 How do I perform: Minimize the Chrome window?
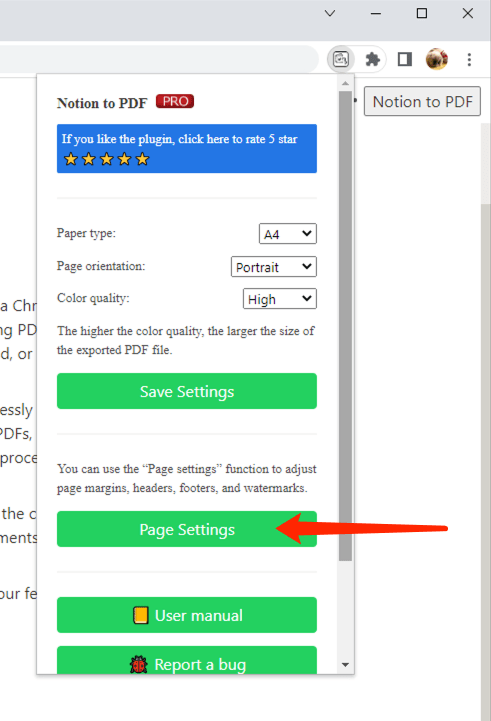coord(376,13)
